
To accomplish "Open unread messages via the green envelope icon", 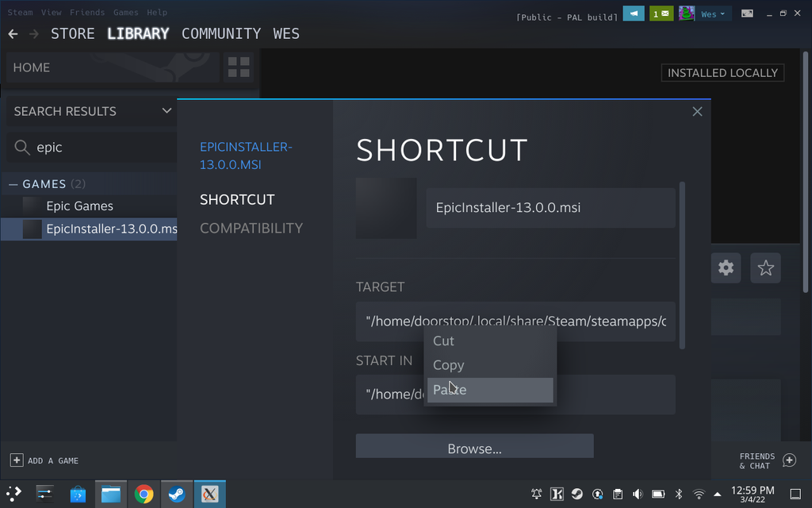I will (x=661, y=13).
